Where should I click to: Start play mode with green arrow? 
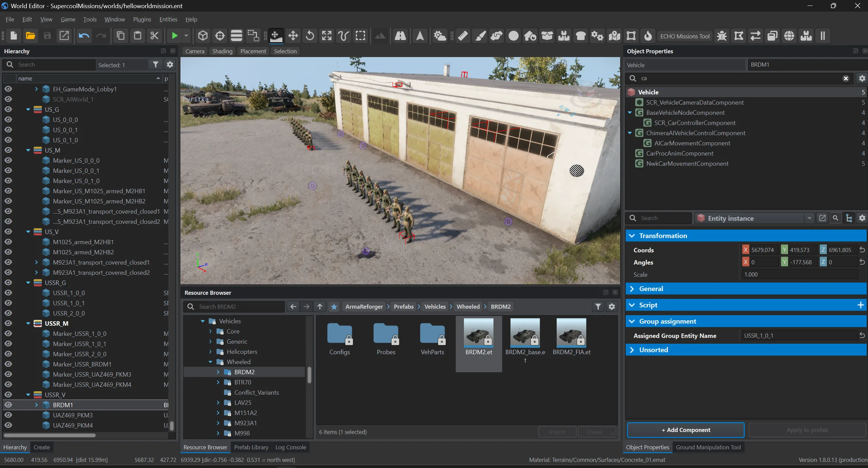(174, 36)
